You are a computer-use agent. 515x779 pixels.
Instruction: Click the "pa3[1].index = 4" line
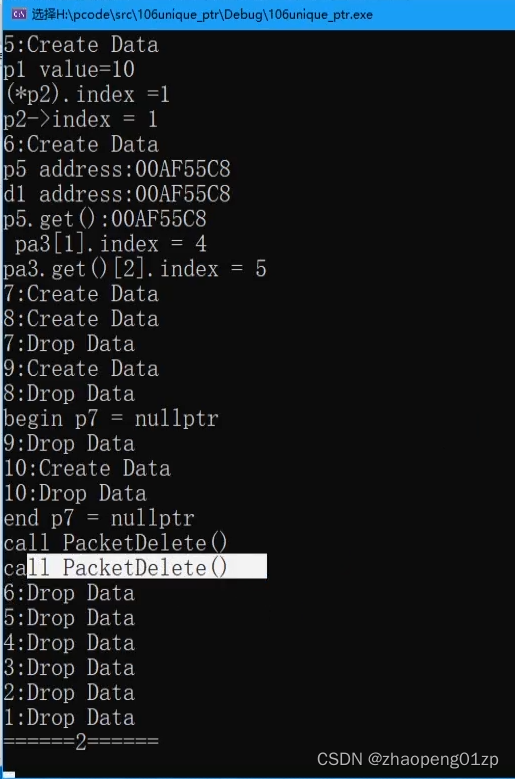[110, 243]
